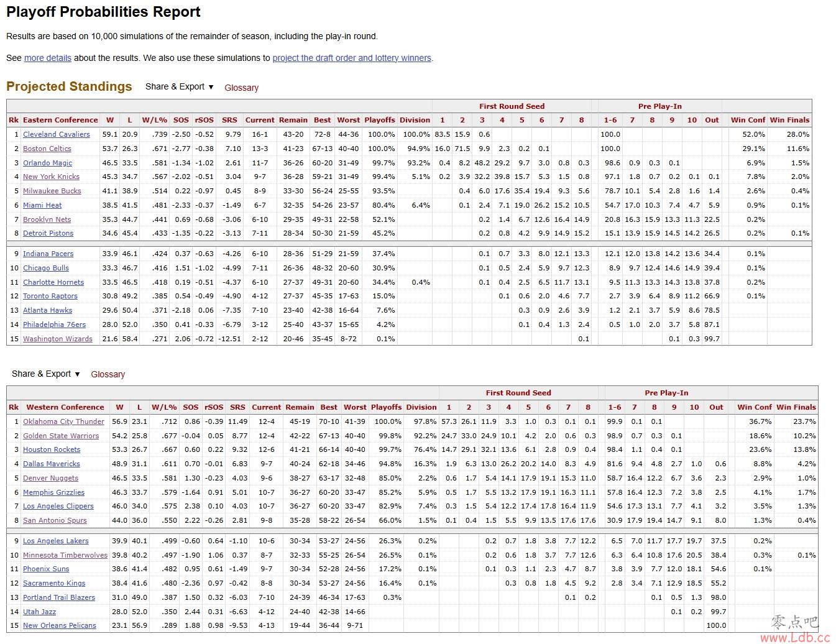Sort Western table by Current column header

pos(266,407)
